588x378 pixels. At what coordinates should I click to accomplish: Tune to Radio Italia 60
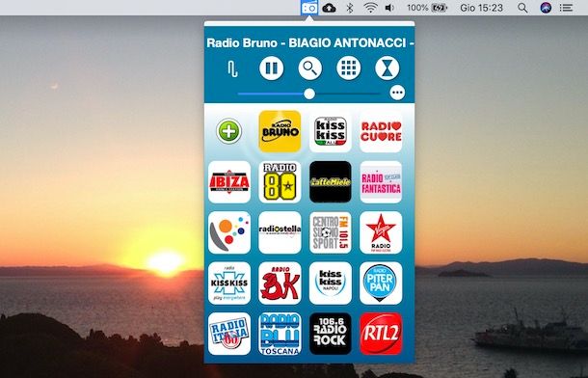(229, 334)
